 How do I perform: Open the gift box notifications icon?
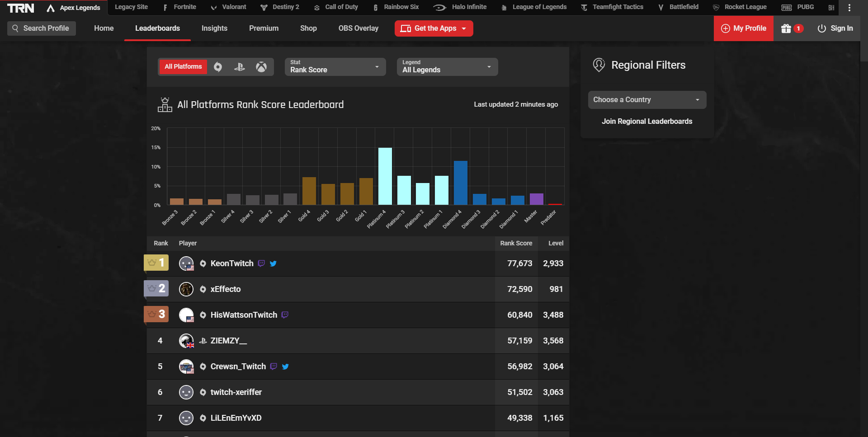pyautogui.click(x=786, y=28)
